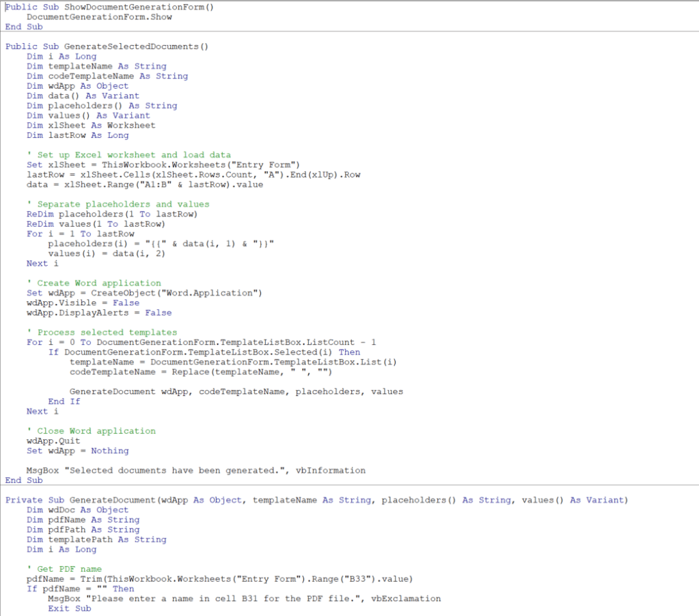Click the 'wdApp.Visible = False' line
Screen dimensions: 699x616
tap(83, 303)
